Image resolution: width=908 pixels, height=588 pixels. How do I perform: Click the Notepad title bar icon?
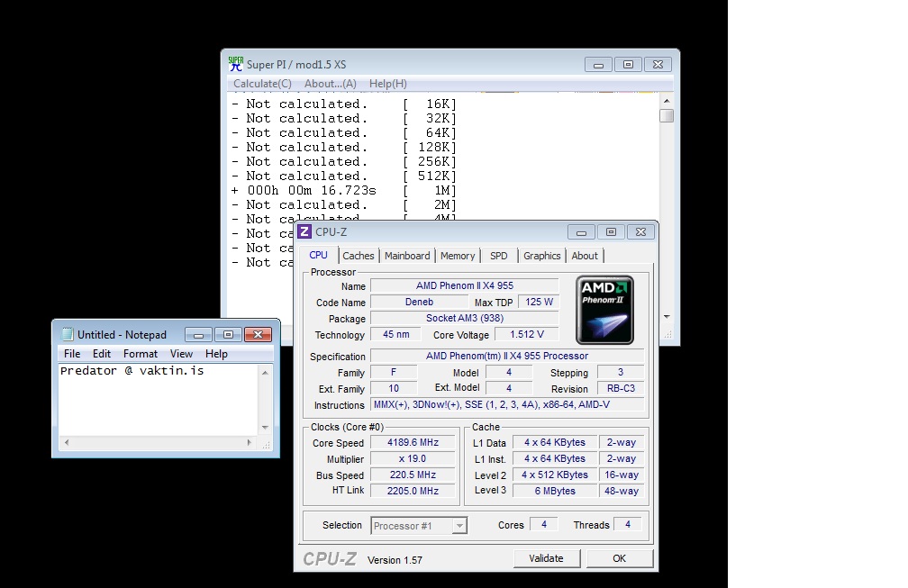pyautogui.click(x=67, y=334)
